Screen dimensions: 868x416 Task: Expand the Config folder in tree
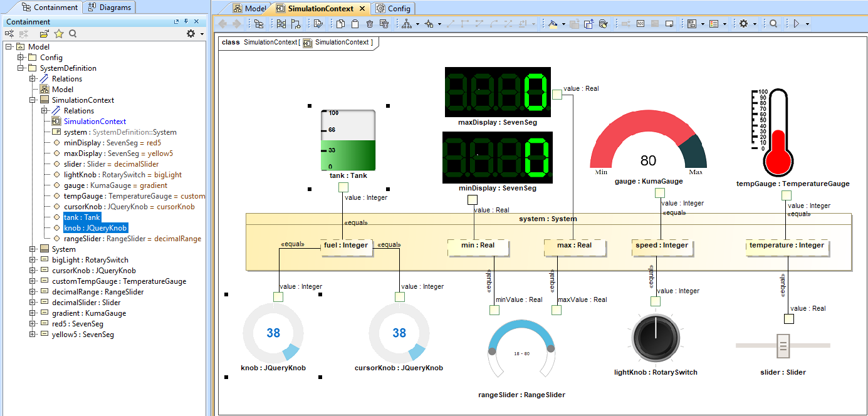(21, 58)
